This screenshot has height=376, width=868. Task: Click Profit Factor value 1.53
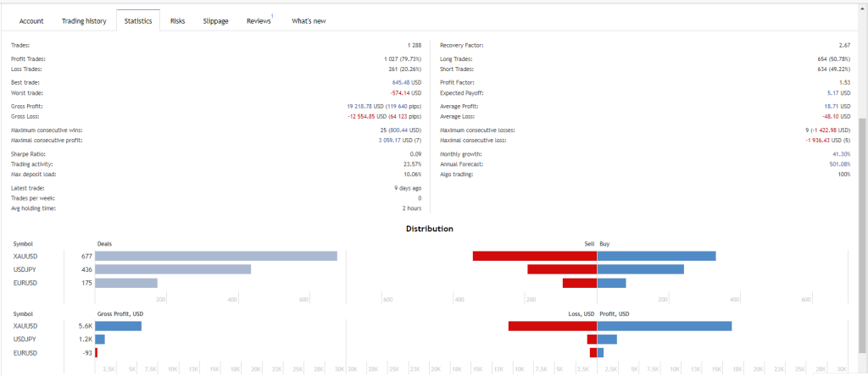point(845,82)
